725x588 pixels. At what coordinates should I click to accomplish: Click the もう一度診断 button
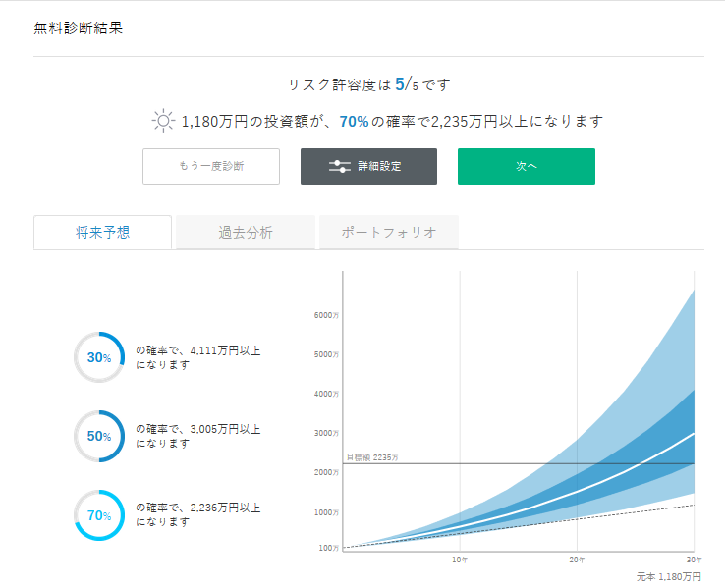211,166
